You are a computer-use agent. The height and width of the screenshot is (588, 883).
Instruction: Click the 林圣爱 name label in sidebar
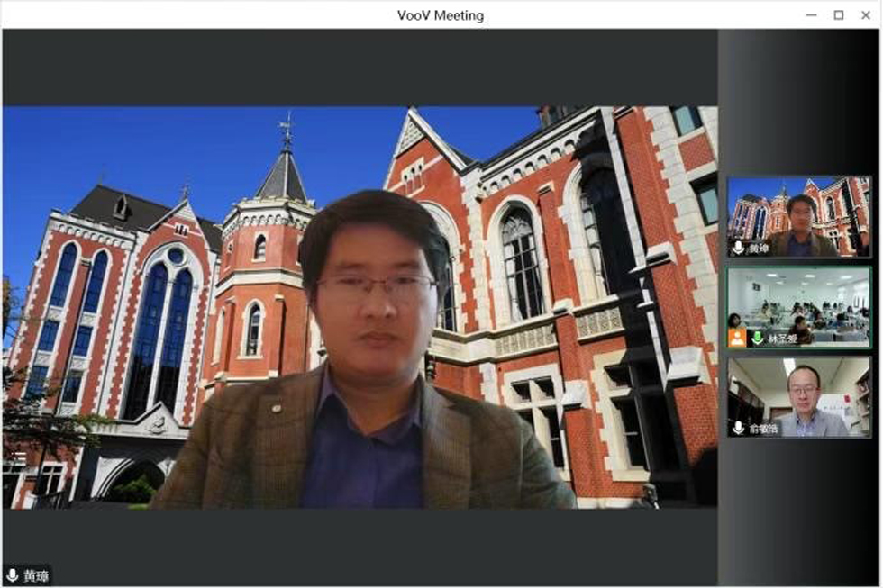[x=777, y=339]
